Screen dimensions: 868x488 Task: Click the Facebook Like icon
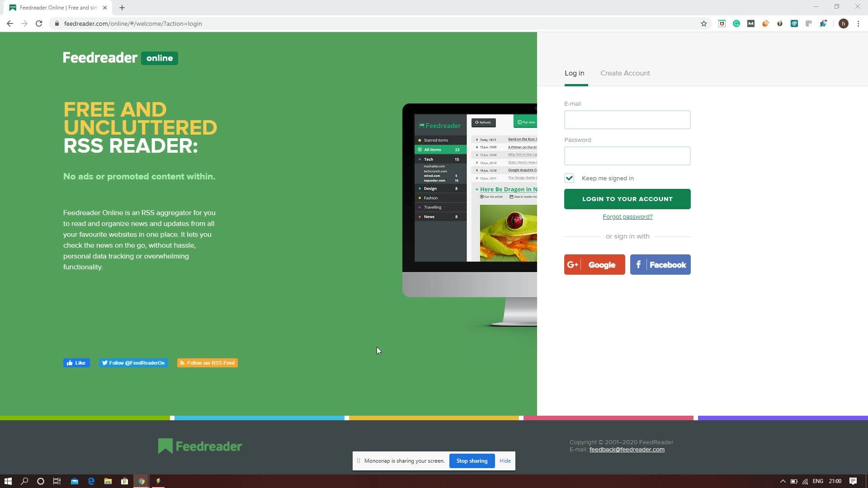76,363
